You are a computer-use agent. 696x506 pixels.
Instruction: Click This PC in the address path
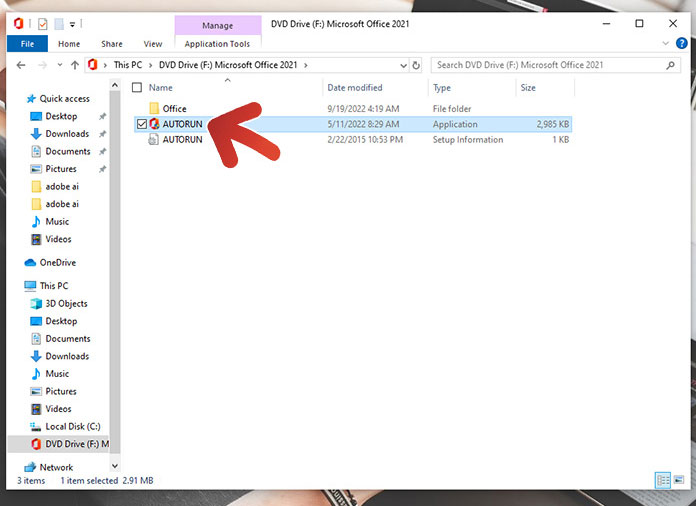click(x=128, y=65)
